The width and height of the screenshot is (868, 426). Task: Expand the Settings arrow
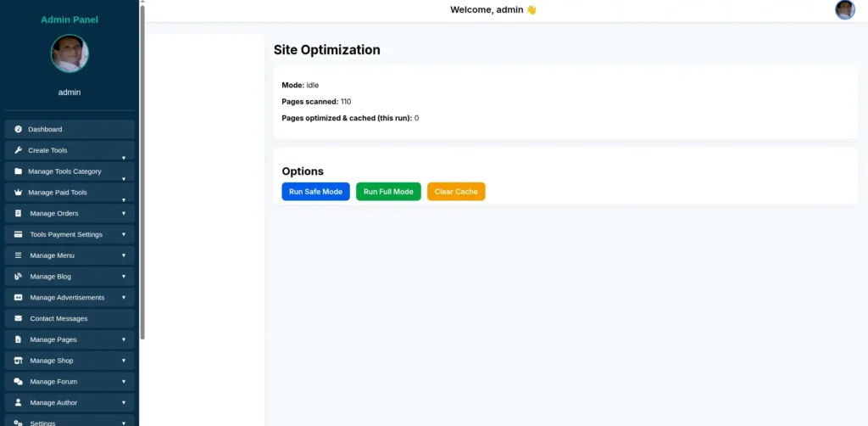[124, 423]
